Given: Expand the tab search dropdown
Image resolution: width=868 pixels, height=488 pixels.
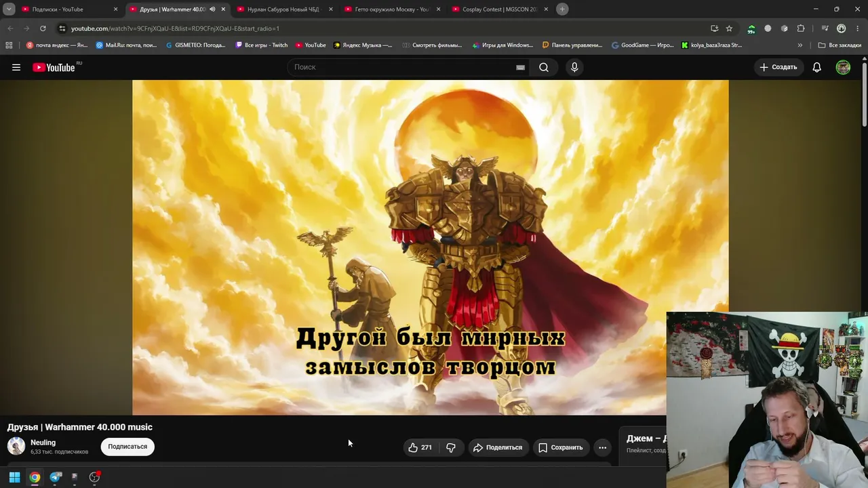Looking at the screenshot, I should pos(9,9).
